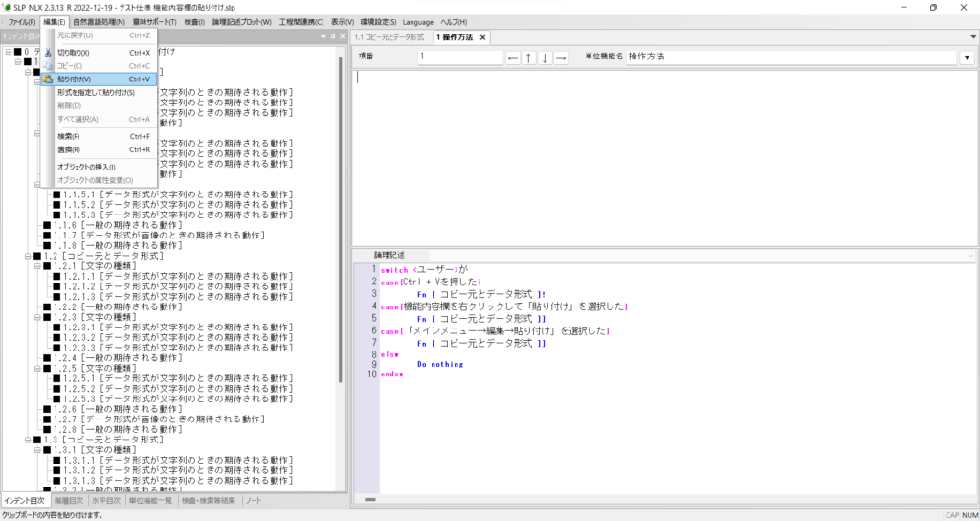Open the 環境設定(S) menu
The width and height of the screenshot is (980, 521).
(379, 22)
